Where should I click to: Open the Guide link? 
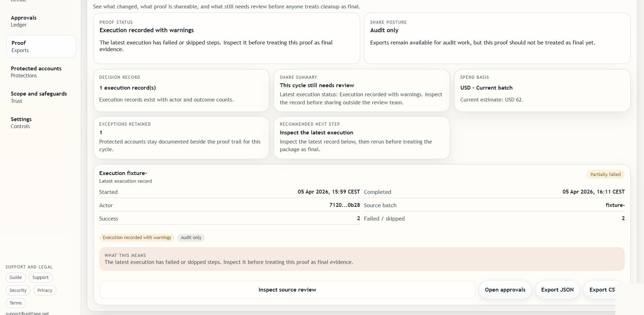coord(16,278)
